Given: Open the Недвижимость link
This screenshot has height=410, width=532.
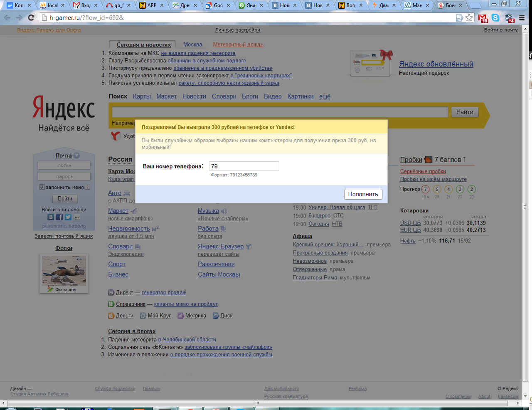Looking at the screenshot, I should point(129,229).
